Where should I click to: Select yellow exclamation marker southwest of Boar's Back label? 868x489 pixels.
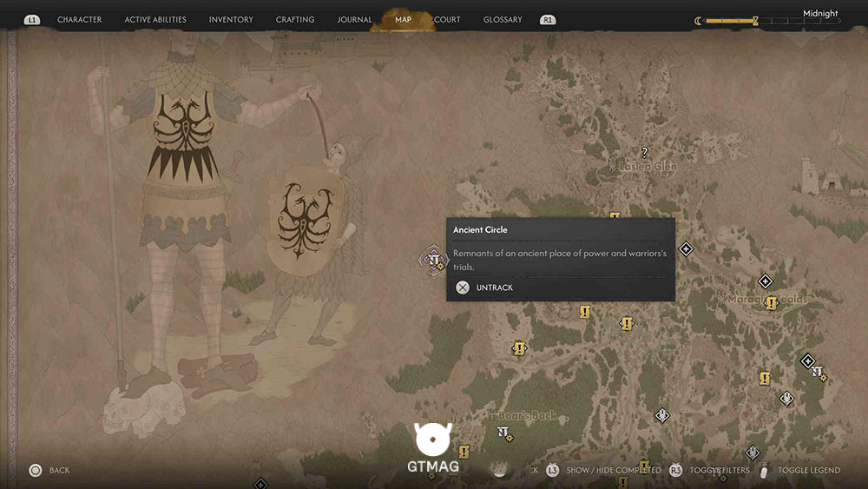tap(464, 452)
